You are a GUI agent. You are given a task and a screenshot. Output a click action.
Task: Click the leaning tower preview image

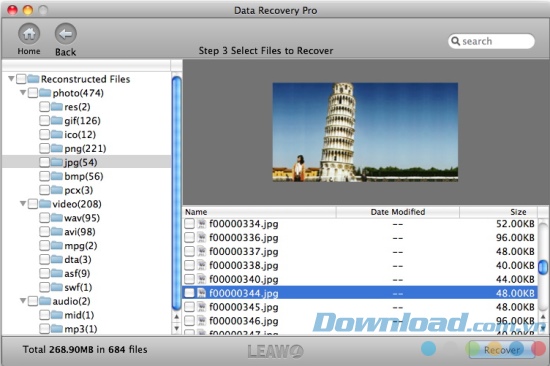pyautogui.click(x=365, y=132)
